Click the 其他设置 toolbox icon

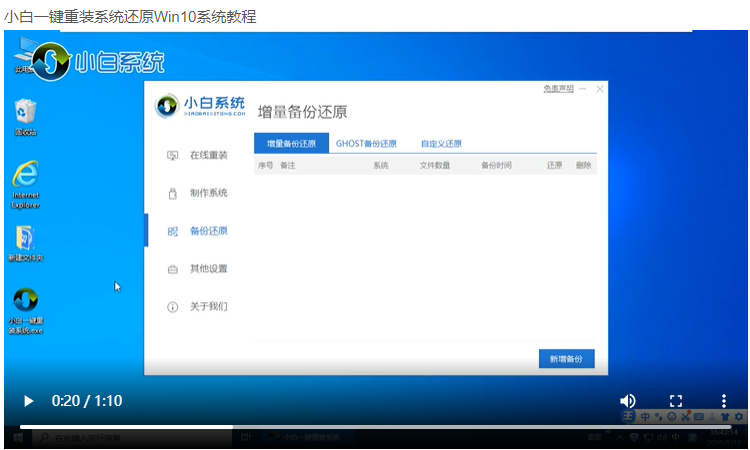[173, 269]
